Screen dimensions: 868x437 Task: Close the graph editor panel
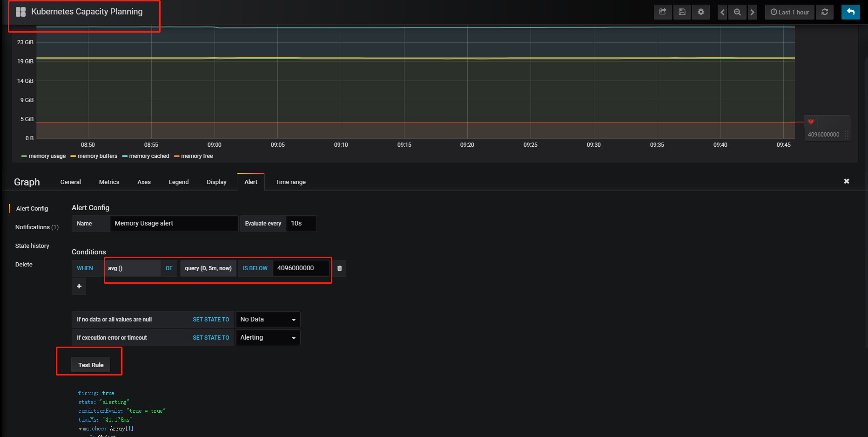pos(847,181)
